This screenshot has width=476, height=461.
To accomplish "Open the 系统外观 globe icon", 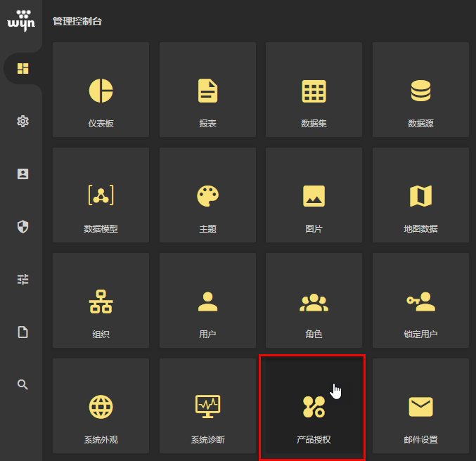I will (x=101, y=407).
